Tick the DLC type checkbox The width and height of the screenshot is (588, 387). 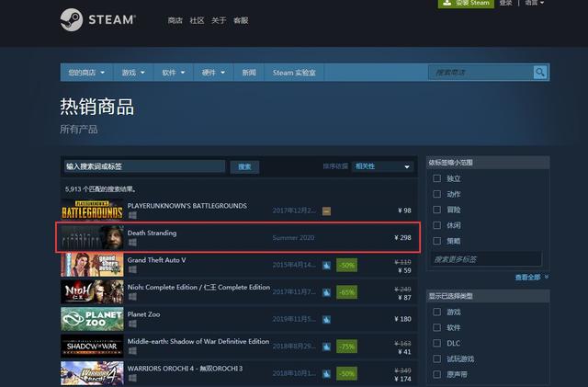[x=437, y=343]
